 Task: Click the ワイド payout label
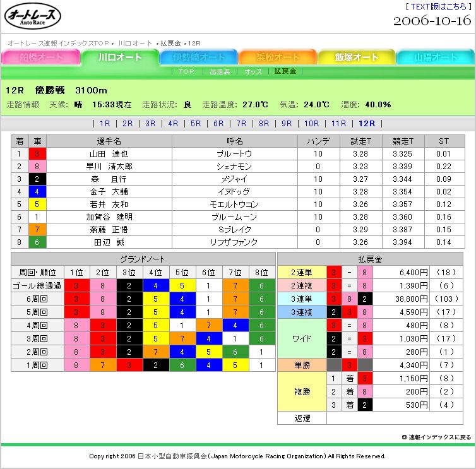[x=302, y=338]
